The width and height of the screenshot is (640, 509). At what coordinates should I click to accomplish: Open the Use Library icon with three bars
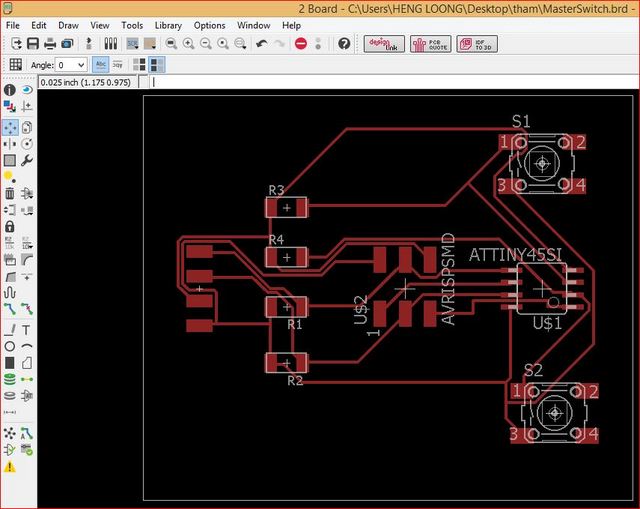pyautogui.click(x=111, y=43)
